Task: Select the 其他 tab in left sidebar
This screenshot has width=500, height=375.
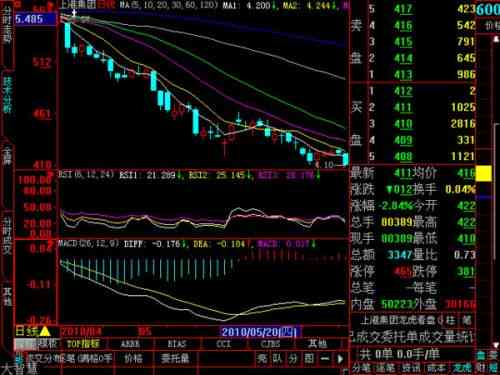Action: point(7,297)
